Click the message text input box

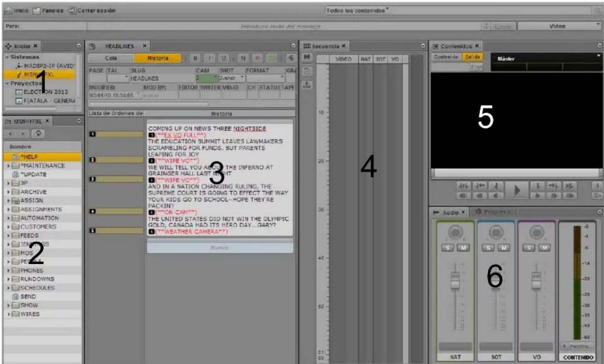pos(283,27)
